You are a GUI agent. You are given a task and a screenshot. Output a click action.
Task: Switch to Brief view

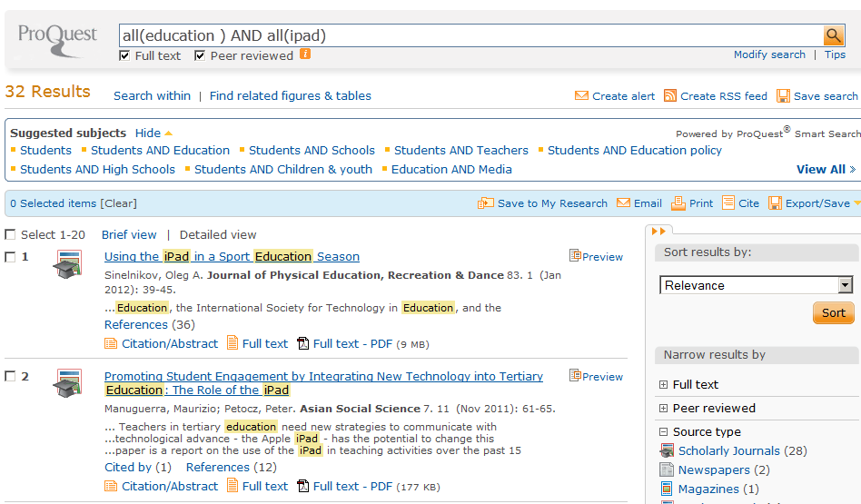coord(129,234)
